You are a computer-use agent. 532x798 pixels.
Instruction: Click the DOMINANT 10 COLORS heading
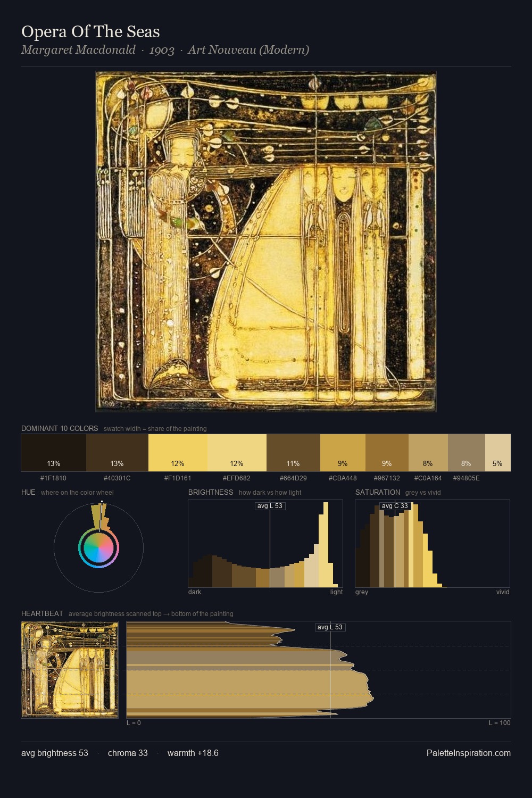pyautogui.click(x=60, y=428)
